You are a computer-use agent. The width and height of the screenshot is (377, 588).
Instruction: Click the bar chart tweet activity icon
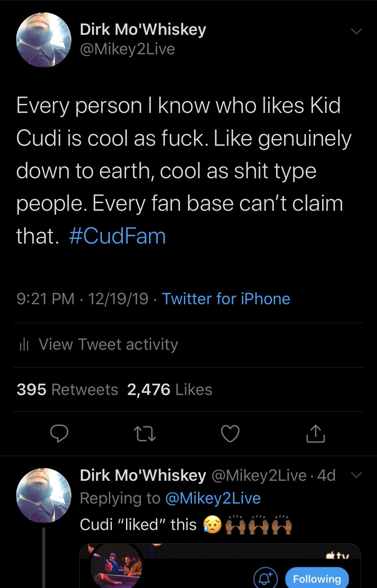[23, 344]
